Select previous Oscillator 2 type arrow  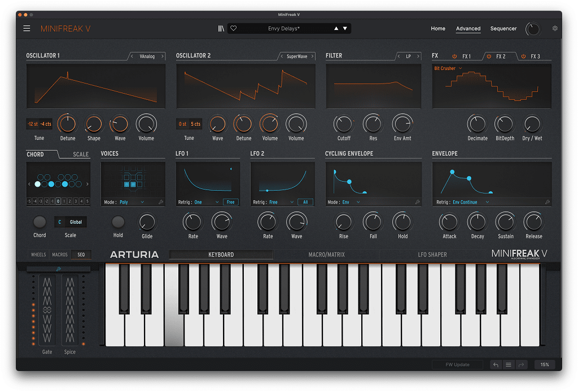282,56
